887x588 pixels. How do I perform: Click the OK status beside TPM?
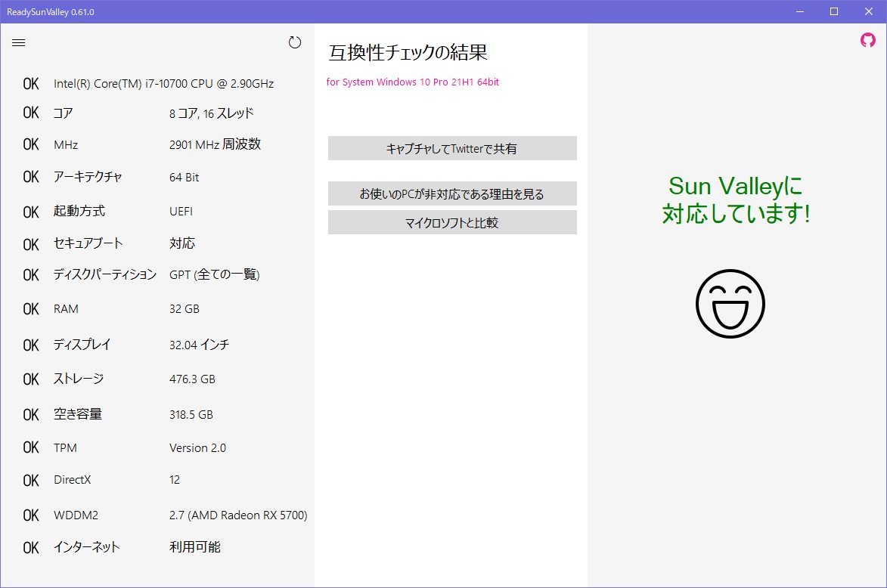pos(31,447)
